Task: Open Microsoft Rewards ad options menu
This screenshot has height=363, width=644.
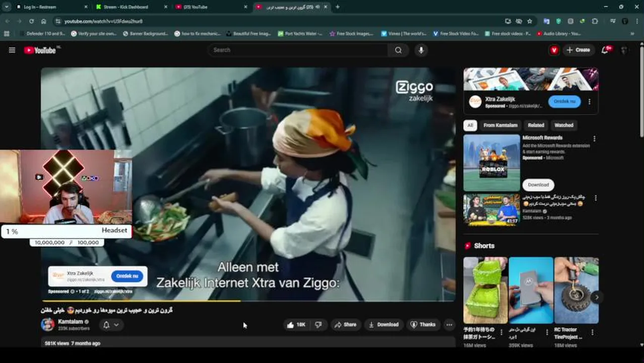Action: coord(594,139)
